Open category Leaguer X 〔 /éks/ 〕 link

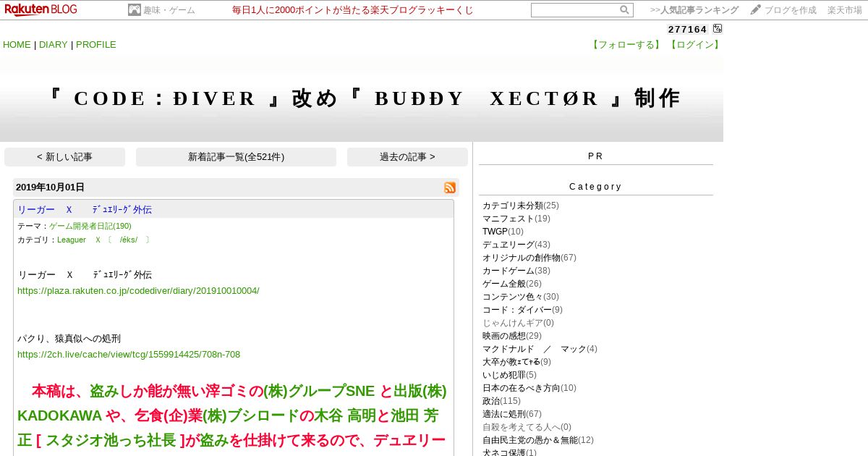(x=104, y=240)
